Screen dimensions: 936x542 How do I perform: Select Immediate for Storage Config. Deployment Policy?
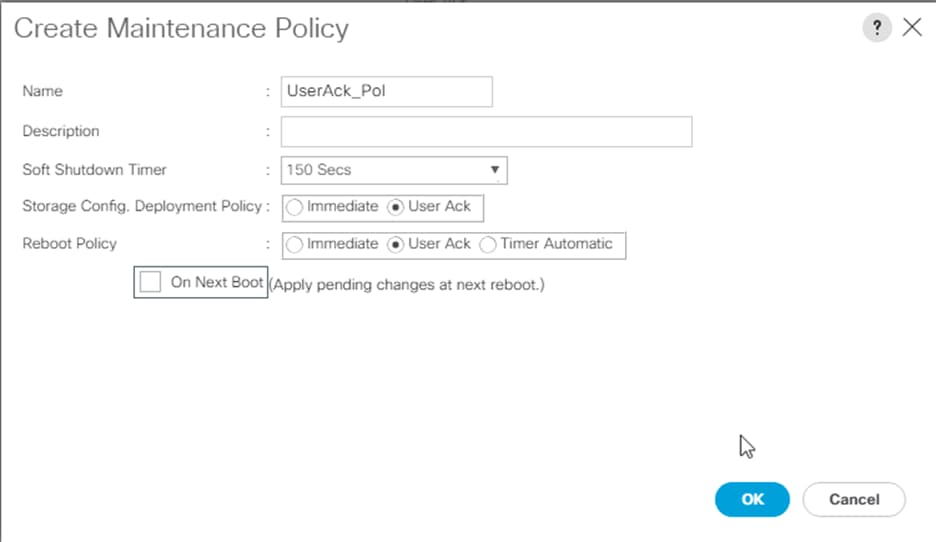294,207
